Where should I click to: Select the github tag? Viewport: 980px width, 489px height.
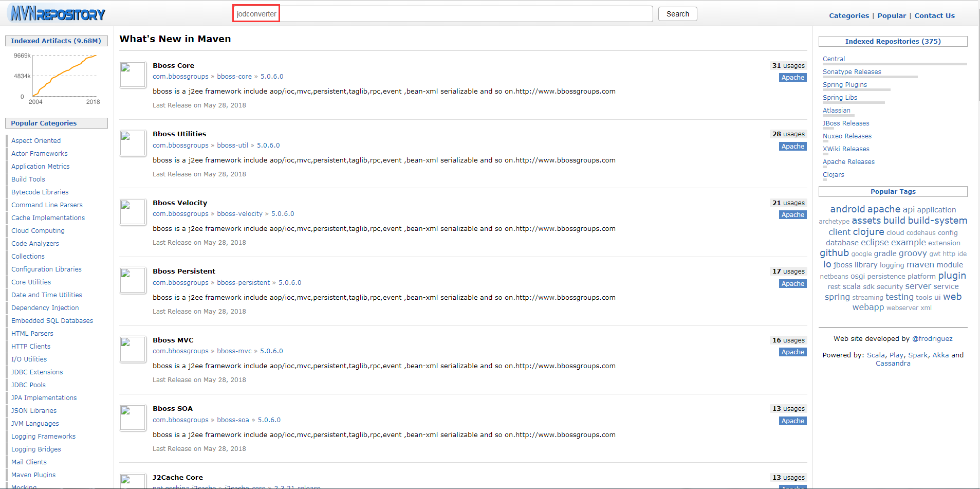pos(834,252)
